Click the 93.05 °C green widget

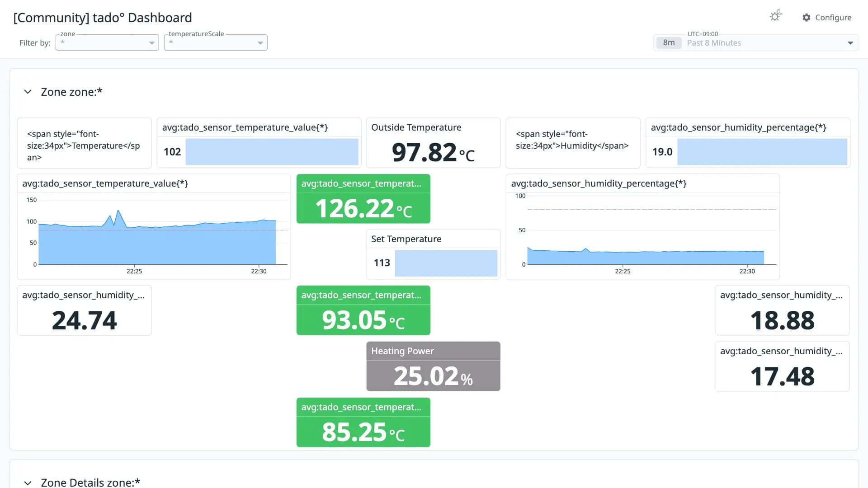pyautogui.click(x=363, y=310)
